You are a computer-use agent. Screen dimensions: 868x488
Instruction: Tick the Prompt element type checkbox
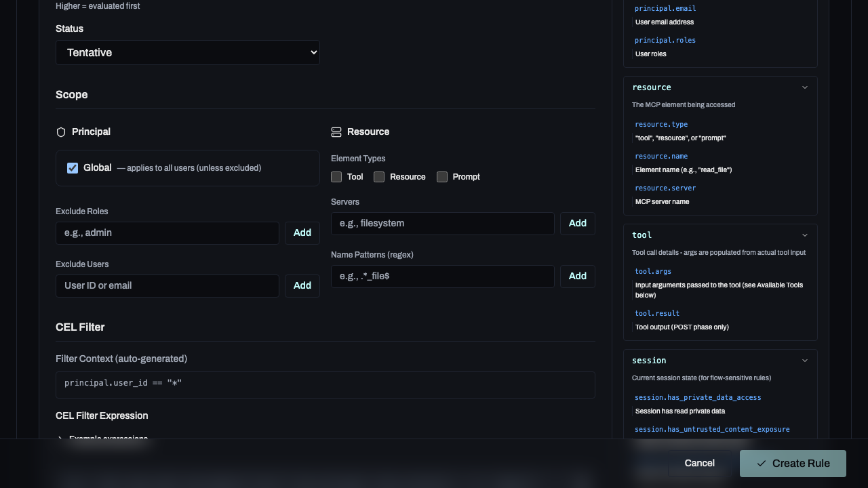pos(442,177)
